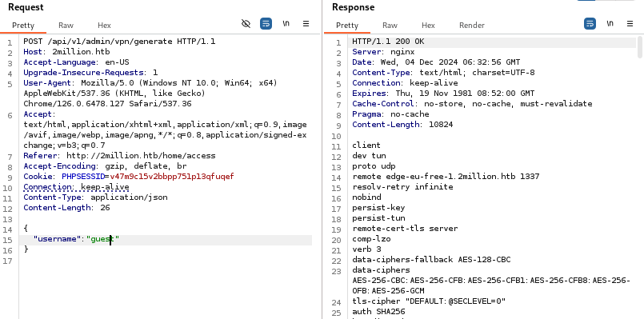Click the Accept-Encoding header line
Viewport: 644px width, 319px height.
(105, 166)
